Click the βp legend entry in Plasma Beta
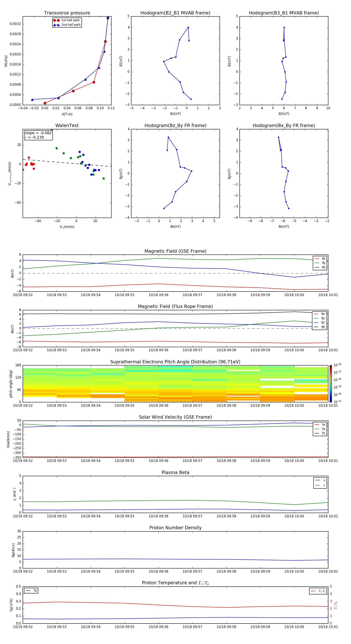 pos(320,480)
